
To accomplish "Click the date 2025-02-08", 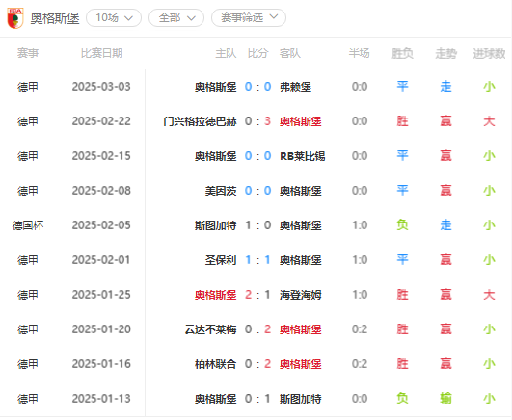I will pos(101,191).
